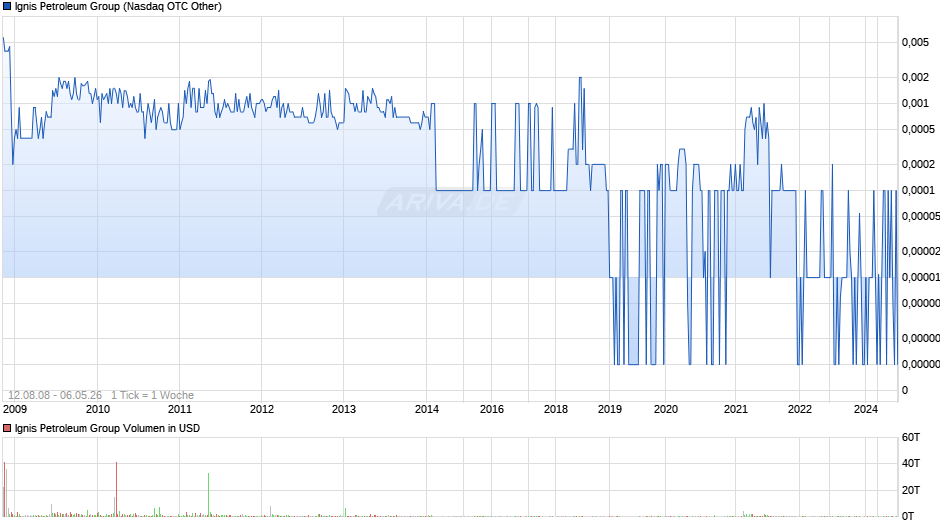Viewport: 940px width, 526px height.
Task: Click the tall red volume bar near 2010
Action: tap(116, 489)
